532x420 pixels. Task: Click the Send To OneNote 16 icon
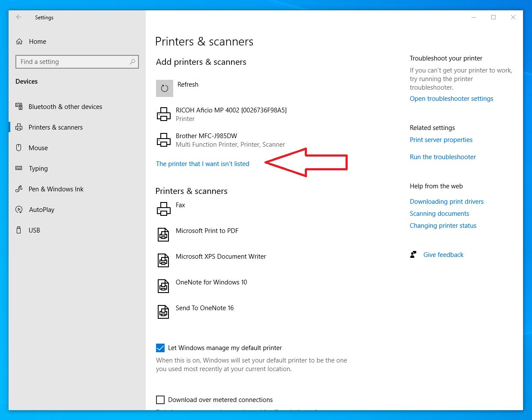[x=164, y=312]
